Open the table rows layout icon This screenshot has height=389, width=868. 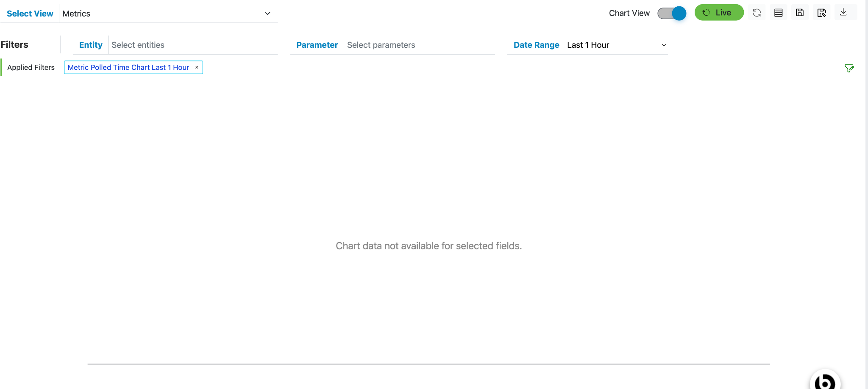click(x=778, y=13)
